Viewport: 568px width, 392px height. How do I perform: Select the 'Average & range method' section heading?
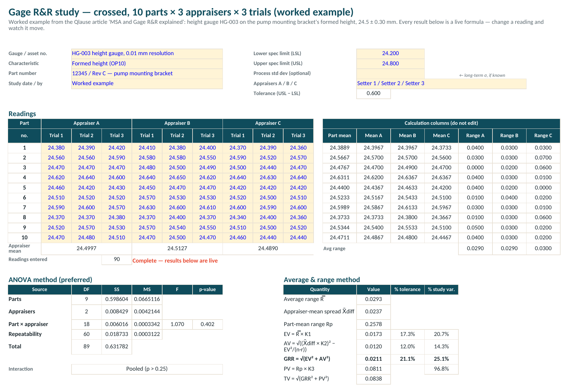(322, 280)
